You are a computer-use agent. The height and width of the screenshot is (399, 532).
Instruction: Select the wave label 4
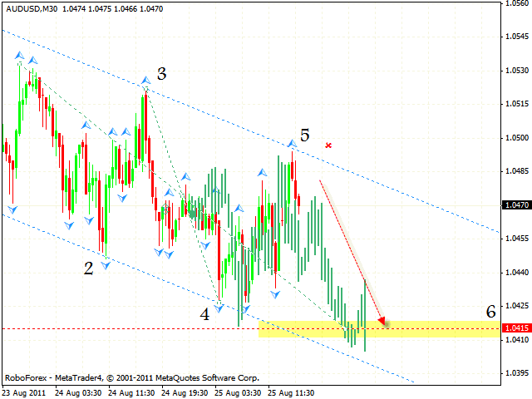click(204, 314)
